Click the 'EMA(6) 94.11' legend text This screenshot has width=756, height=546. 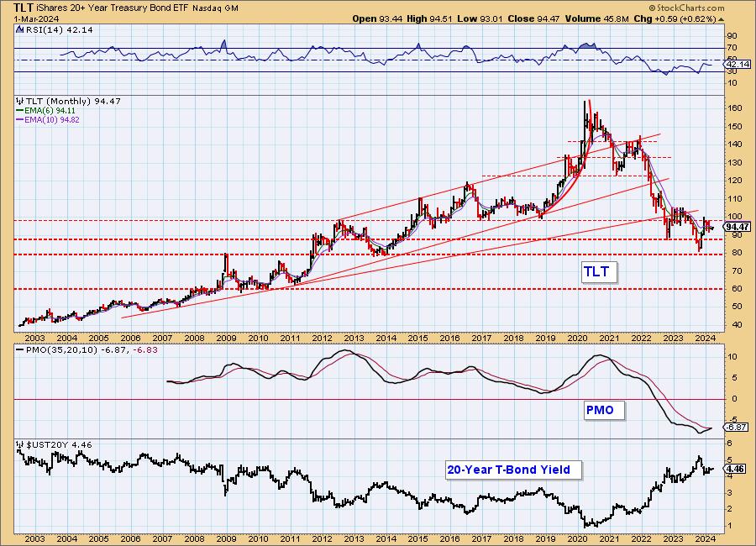click(50, 110)
